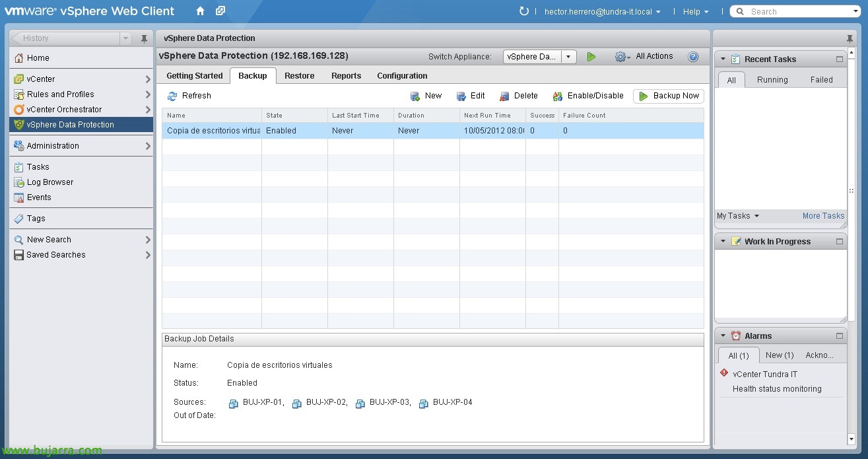Click the Home house icon in top bar
This screenshot has width=868, height=459.
click(201, 11)
